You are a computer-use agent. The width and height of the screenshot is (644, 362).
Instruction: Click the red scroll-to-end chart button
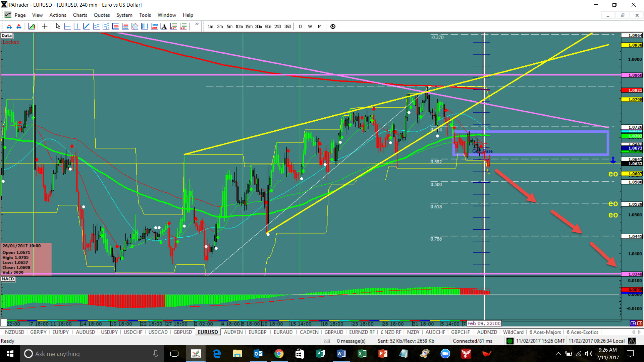tap(640, 323)
